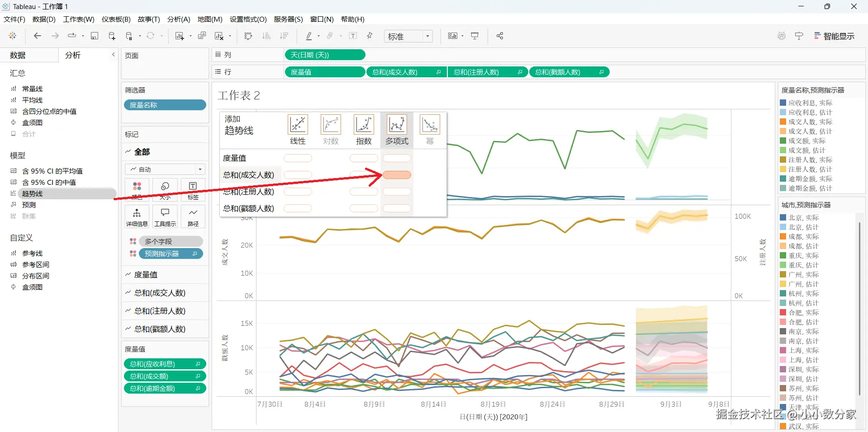Click the 度量名称 filter pill
Viewport: 868px width, 432px height.
click(x=165, y=105)
